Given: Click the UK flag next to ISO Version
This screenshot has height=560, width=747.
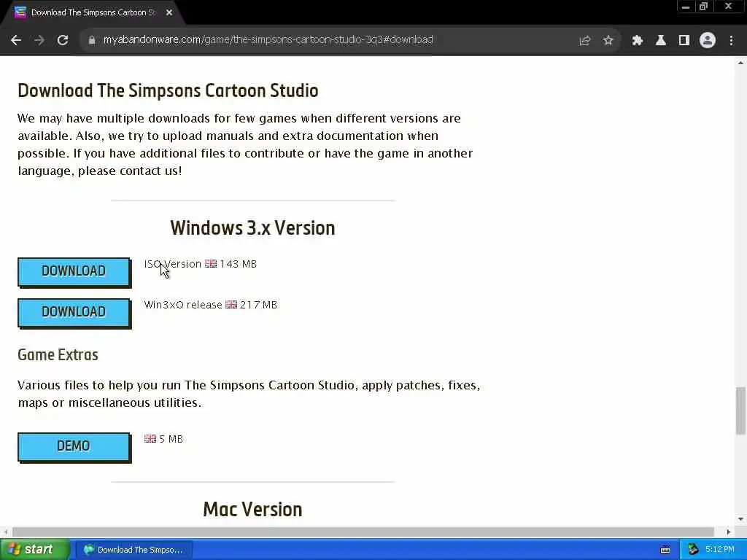Looking at the screenshot, I should coord(211,263).
